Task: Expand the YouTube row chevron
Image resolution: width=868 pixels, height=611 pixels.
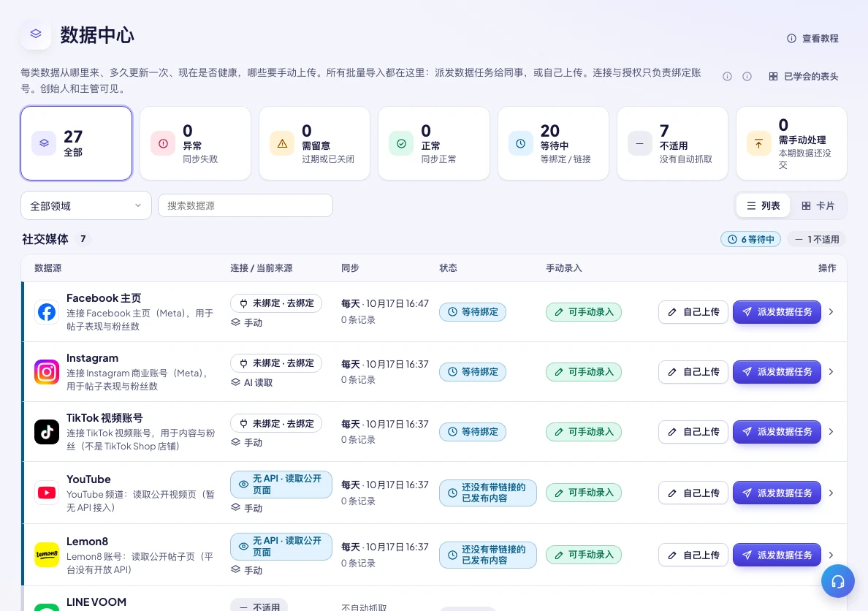Action: 831,493
